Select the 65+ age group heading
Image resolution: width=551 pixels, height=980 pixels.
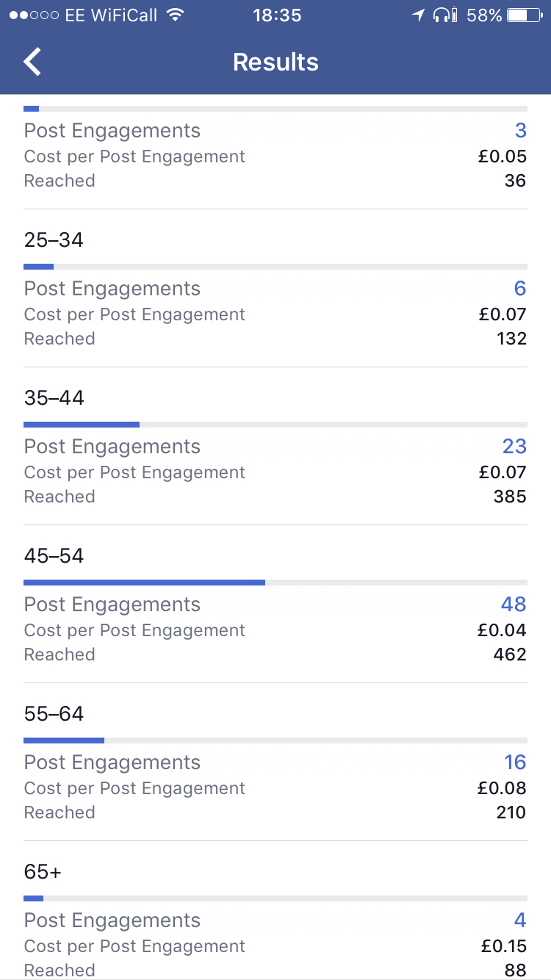tap(43, 872)
